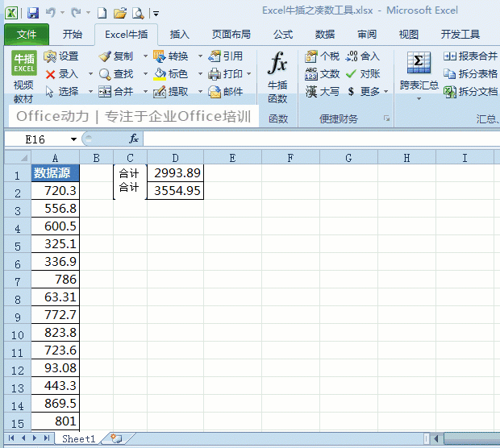The image size is (500, 448).
Task: Open the 设置 settings tool
Action: (x=61, y=56)
